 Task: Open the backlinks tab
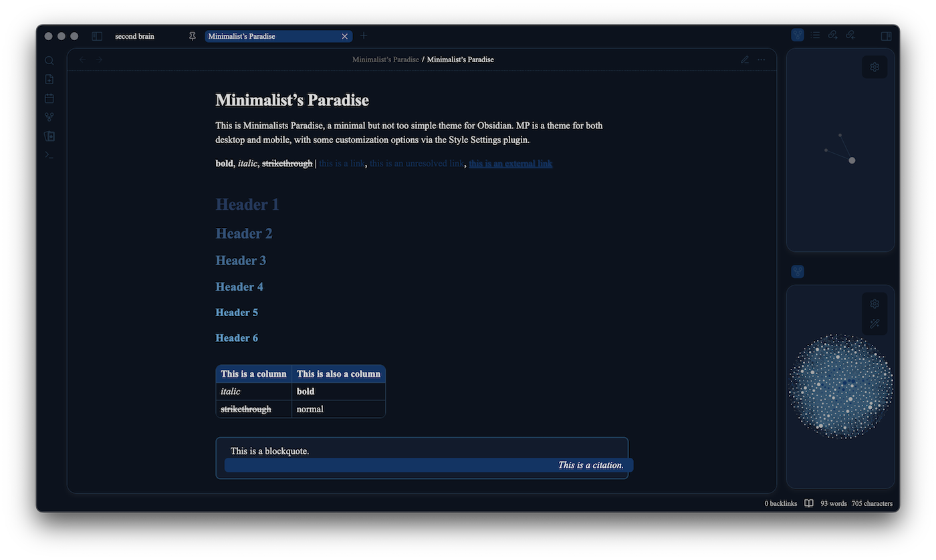coord(850,35)
